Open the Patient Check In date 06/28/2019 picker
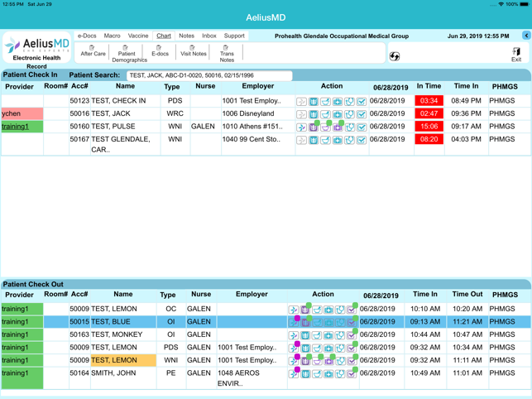This screenshot has width=532, height=399. [391, 87]
